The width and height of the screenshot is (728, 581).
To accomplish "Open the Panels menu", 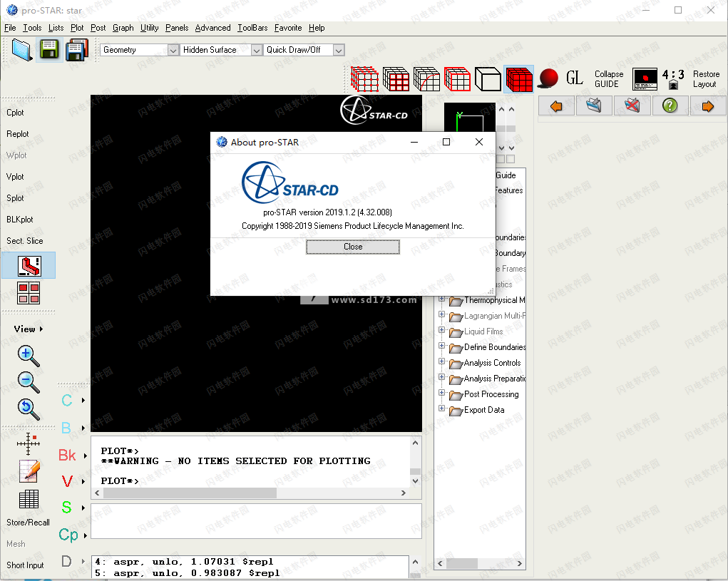I will [177, 28].
